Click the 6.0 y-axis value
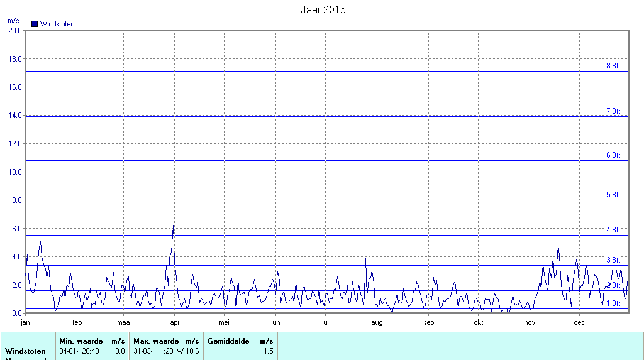The height and width of the screenshot is (360, 644). 17,229
